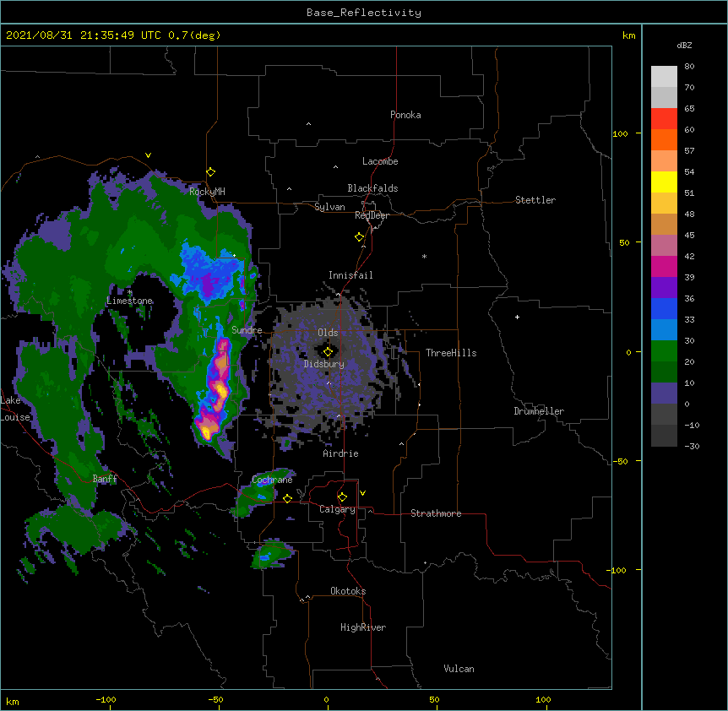Click the RedDeer city label

click(372, 215)
